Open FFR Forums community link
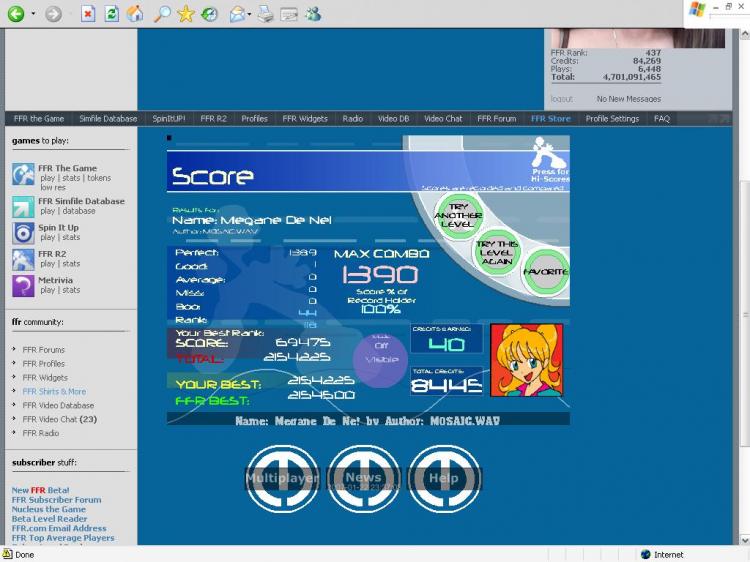This screenshot has height=562, width=750. tap(44, 350)
